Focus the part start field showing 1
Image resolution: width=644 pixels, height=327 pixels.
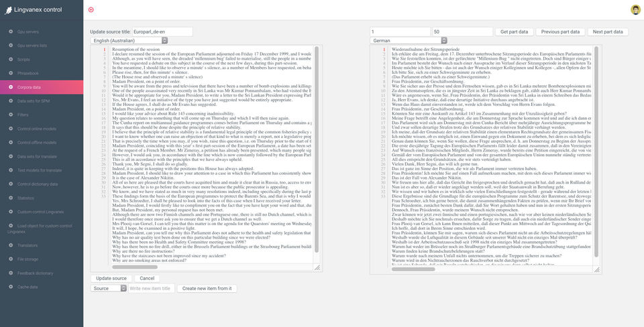click(x=400, y=31)
